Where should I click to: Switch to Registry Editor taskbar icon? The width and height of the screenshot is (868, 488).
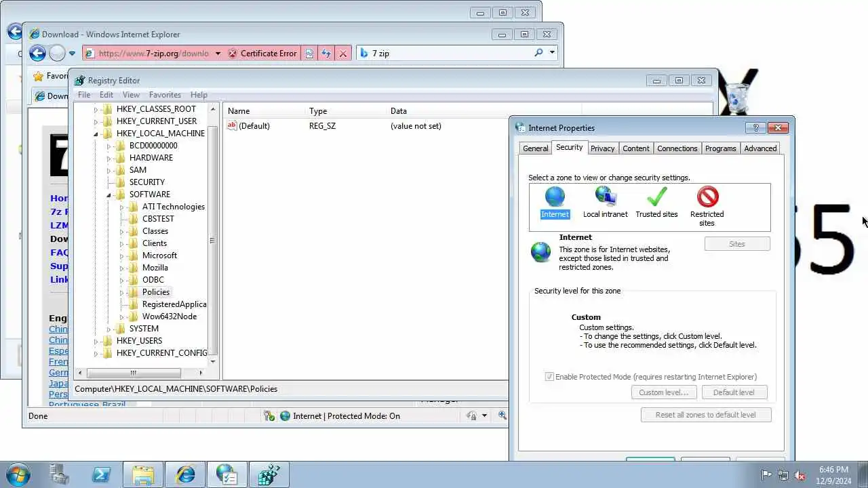269,474
